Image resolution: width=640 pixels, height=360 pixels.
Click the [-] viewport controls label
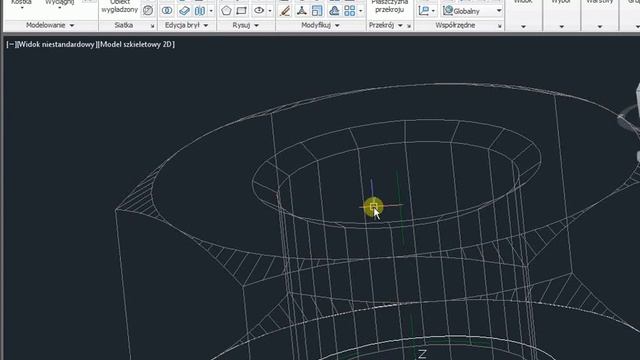pos(11,44)
